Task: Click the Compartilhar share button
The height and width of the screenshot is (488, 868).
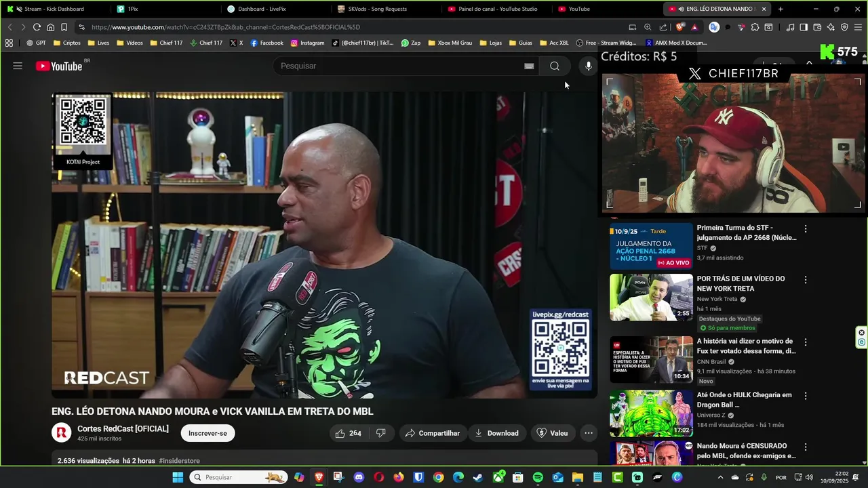Action: (432, 433)
